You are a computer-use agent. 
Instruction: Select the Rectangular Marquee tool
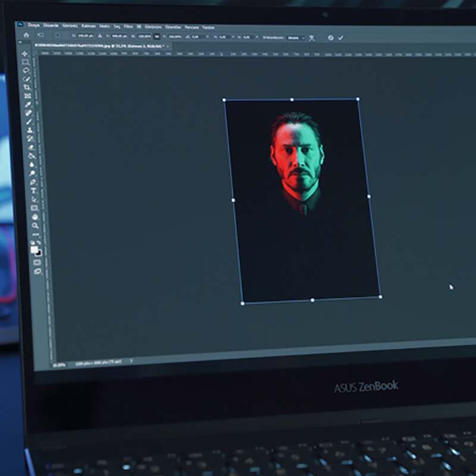coord(25,62)
